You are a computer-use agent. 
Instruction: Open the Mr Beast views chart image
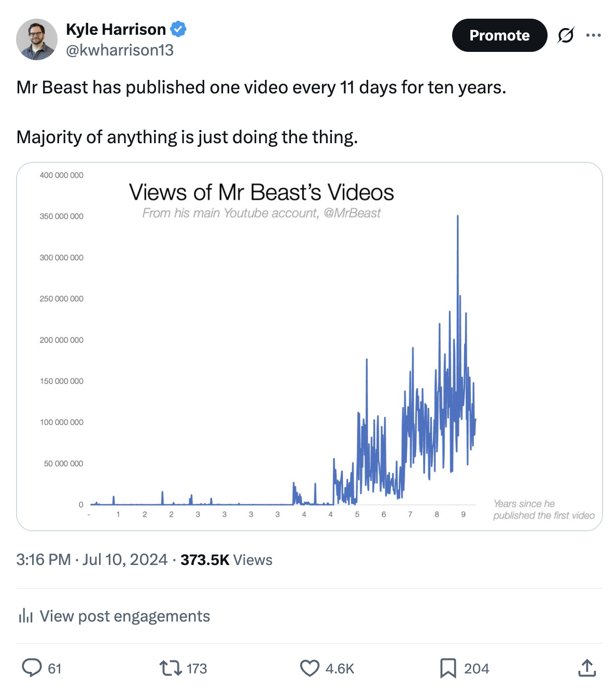(x=309, y=346)
